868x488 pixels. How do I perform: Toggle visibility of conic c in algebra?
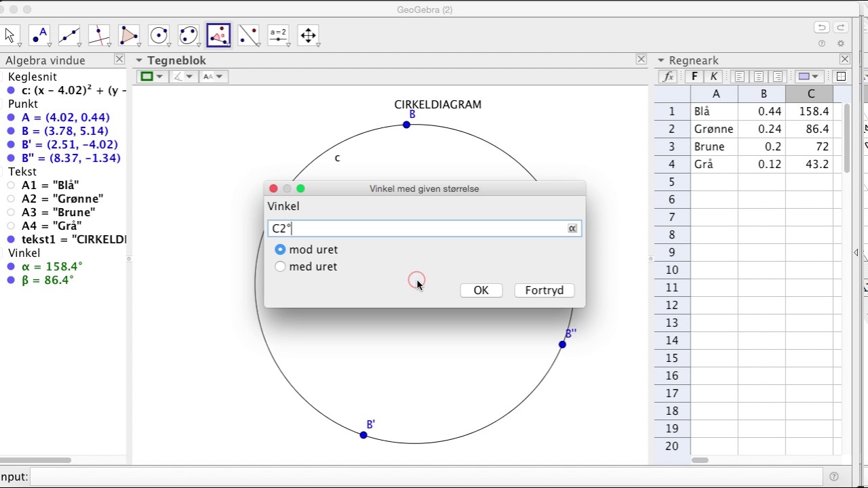click(12, 90)
